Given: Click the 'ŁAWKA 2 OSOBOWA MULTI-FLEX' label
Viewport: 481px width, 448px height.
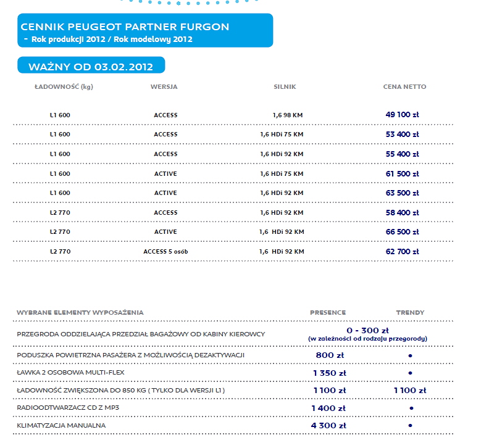Looking at the screenshot, I should 70,373.
